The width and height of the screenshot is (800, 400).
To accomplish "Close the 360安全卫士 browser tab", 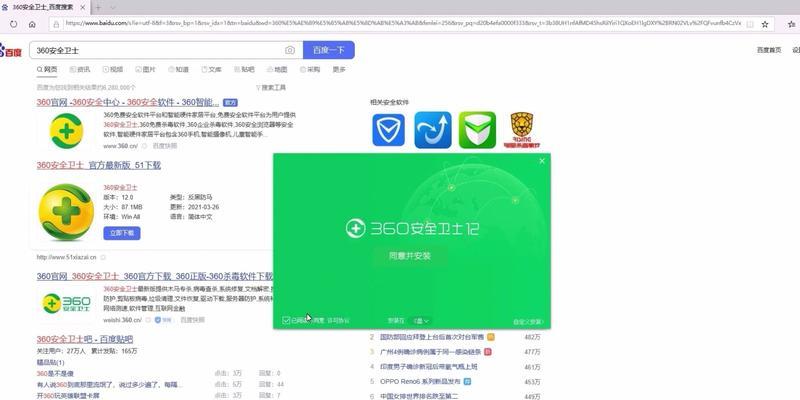I will click(83, 8).
